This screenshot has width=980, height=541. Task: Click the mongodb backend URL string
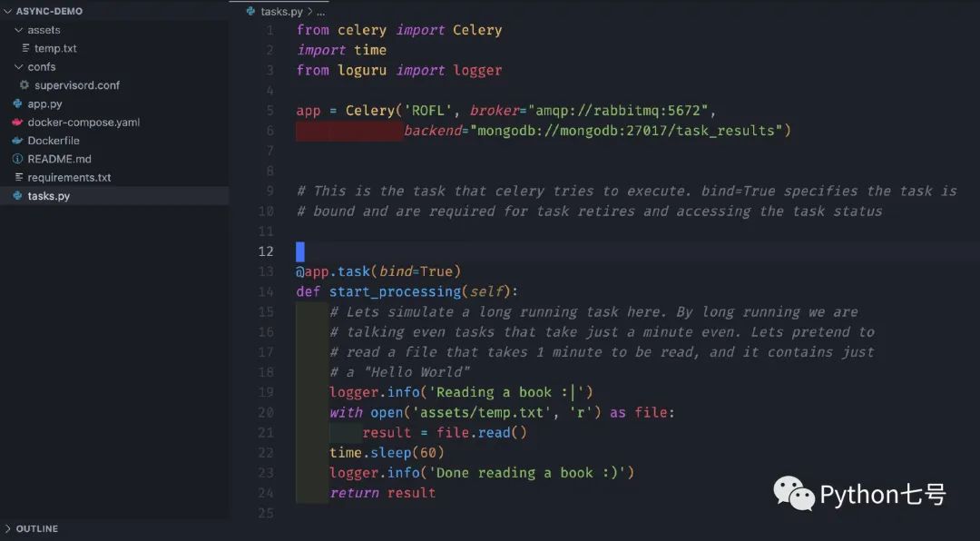(626, 131)
